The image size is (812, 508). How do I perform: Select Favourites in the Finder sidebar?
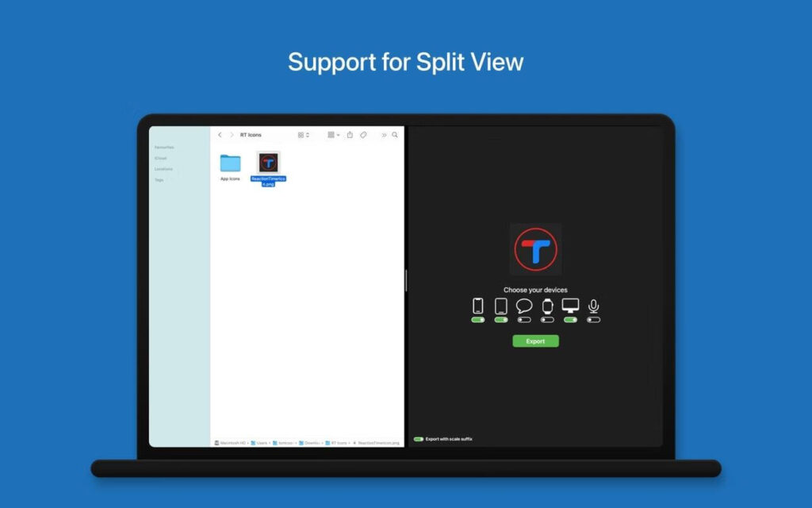click(x=163, y=148)
